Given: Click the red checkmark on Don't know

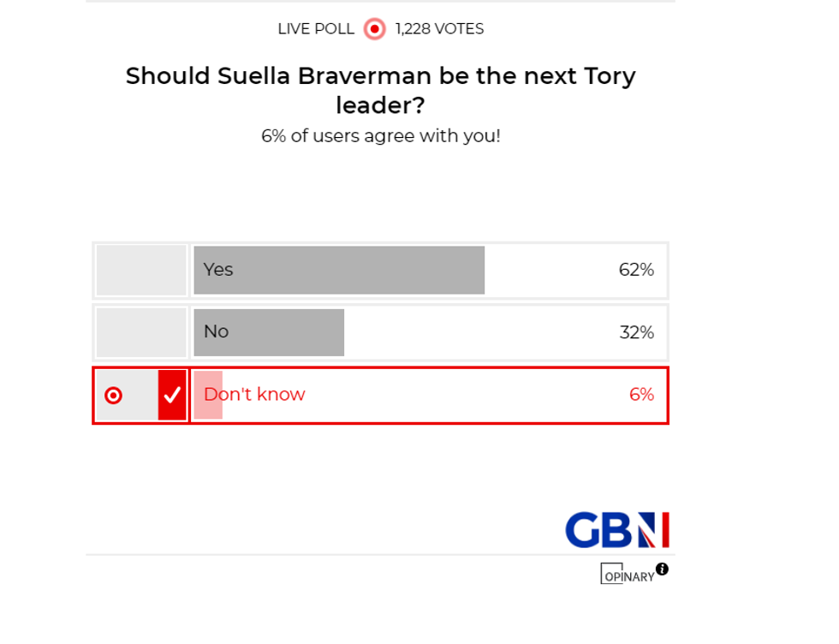Looking at the screenshot, I should (x=173, y=395).
